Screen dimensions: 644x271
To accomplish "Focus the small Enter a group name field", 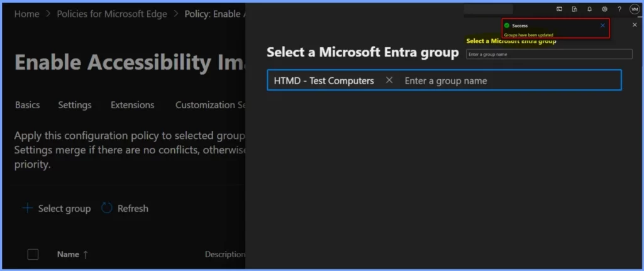I will pyautogui.click(x=549, y=54).
